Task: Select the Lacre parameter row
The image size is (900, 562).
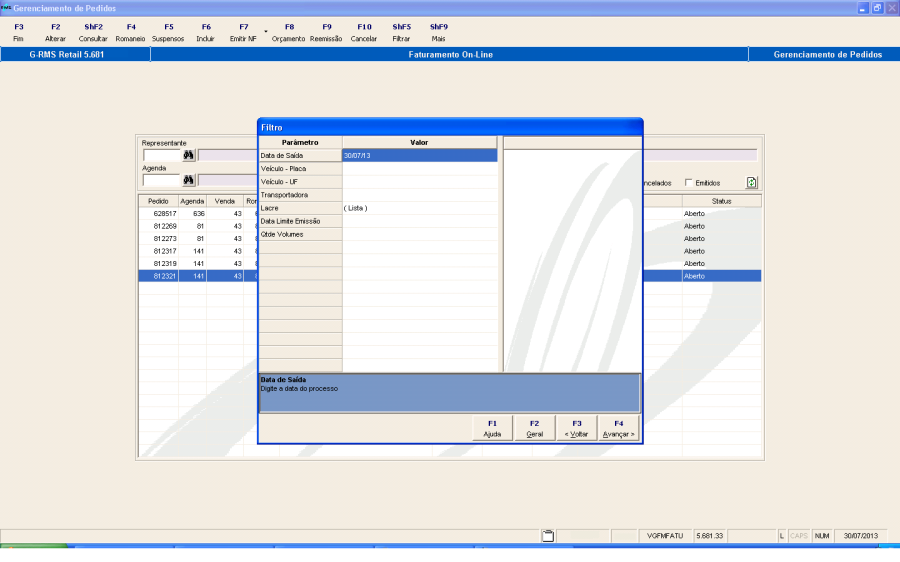Action: 300,208
